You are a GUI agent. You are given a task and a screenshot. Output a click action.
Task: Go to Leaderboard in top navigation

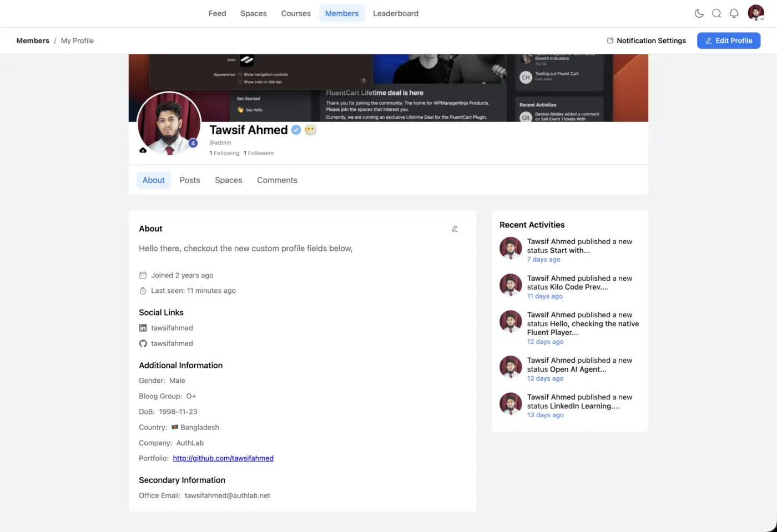(x=396, y=13)
